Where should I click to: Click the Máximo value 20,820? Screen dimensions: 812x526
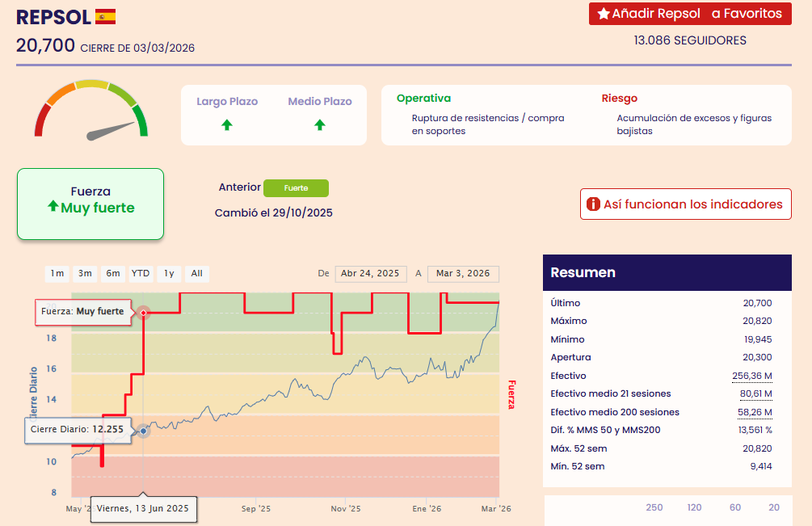tap(757, 321)
